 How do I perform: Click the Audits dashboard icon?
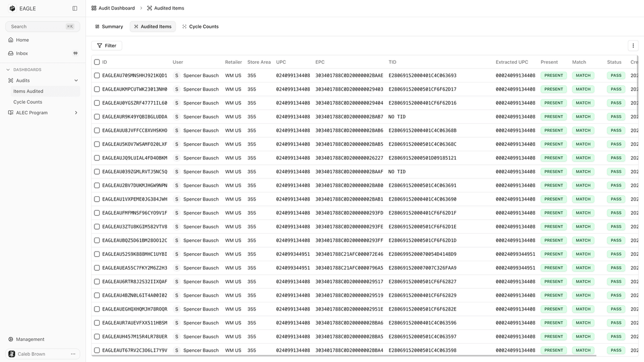coord(11,80)
